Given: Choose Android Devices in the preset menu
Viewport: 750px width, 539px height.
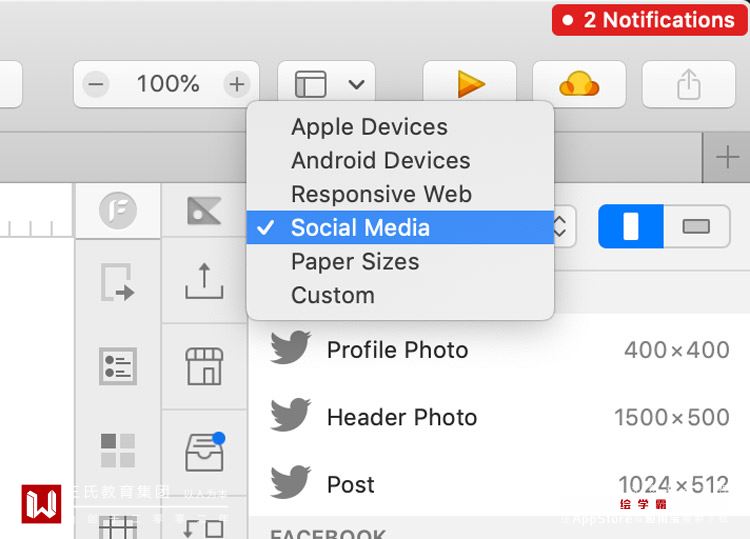Looking at the screenshot, I should (380, 160).
